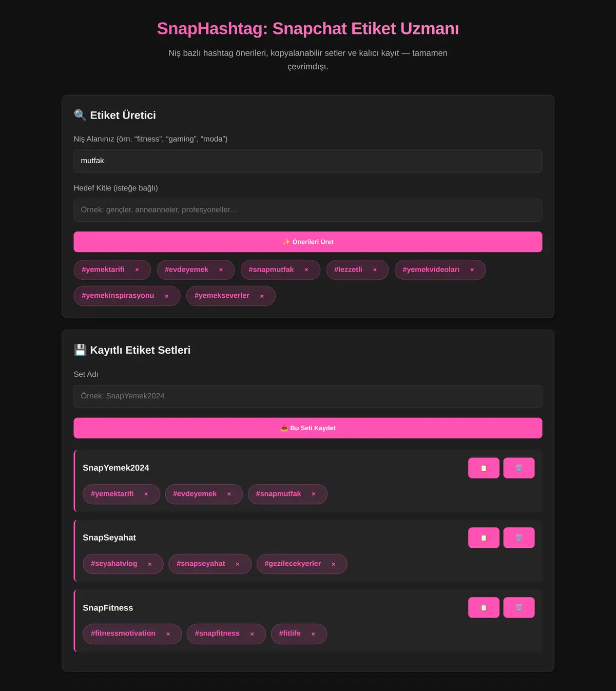Copy the SnapFitness set to clipboard

click(484, 607)
